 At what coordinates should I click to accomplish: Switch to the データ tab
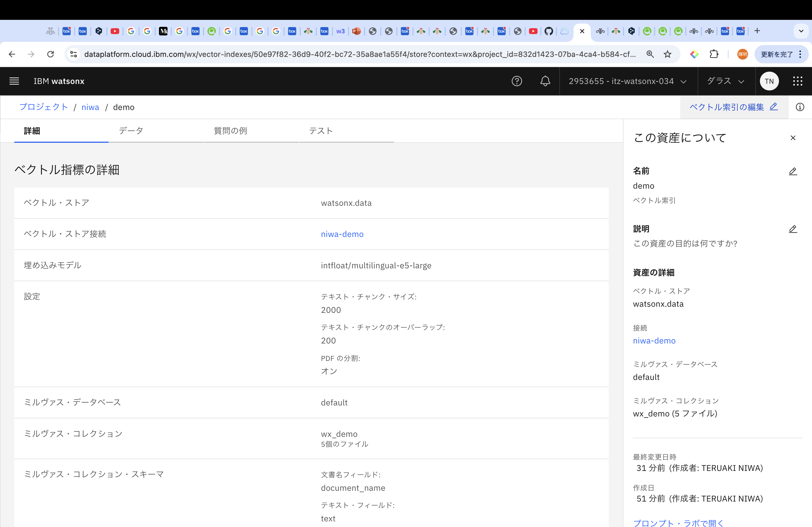point(131,131)
